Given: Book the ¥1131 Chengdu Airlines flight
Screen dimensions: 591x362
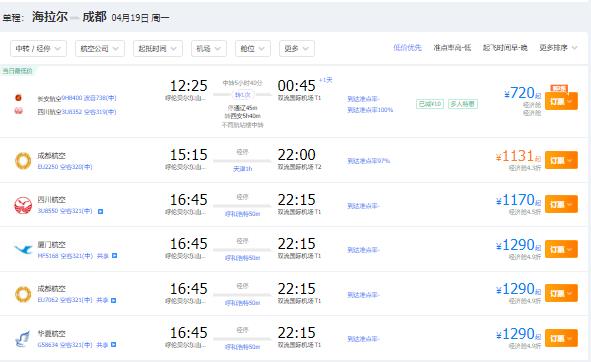Looking at the screenshot, I should (561, 160).
